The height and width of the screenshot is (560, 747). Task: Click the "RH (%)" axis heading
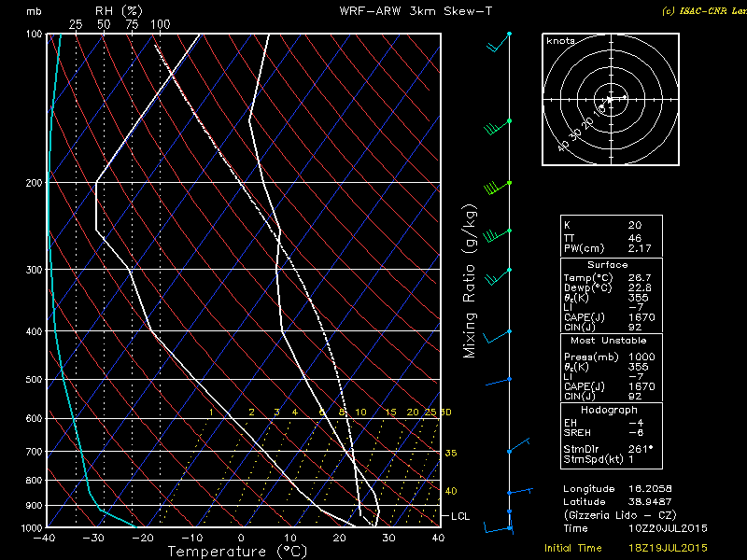119,11
